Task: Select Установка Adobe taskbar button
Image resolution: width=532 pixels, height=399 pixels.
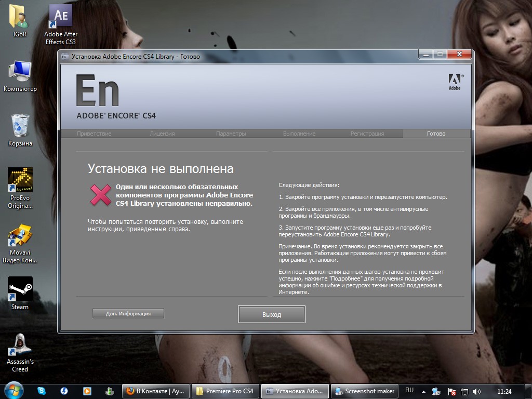Action: click(295, 391)
